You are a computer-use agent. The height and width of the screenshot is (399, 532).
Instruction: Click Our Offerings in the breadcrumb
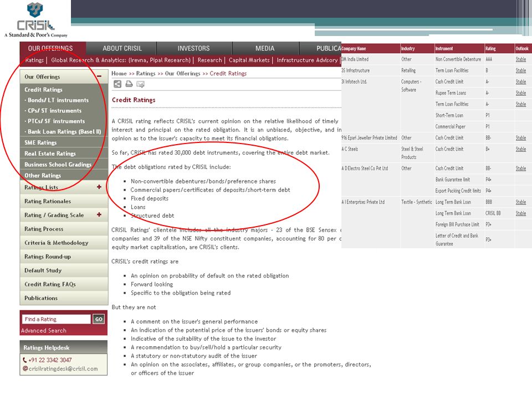pos(182,73)
